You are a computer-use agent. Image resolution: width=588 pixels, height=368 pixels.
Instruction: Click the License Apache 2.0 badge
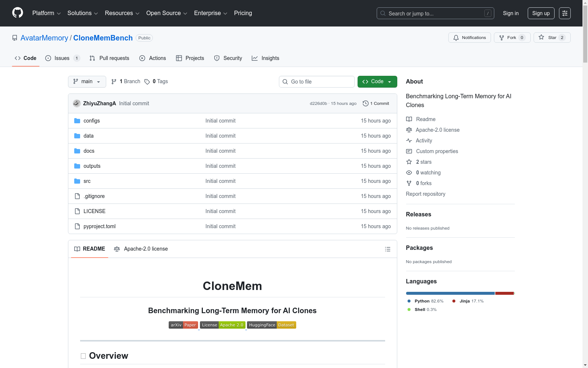tap(223, 325)
